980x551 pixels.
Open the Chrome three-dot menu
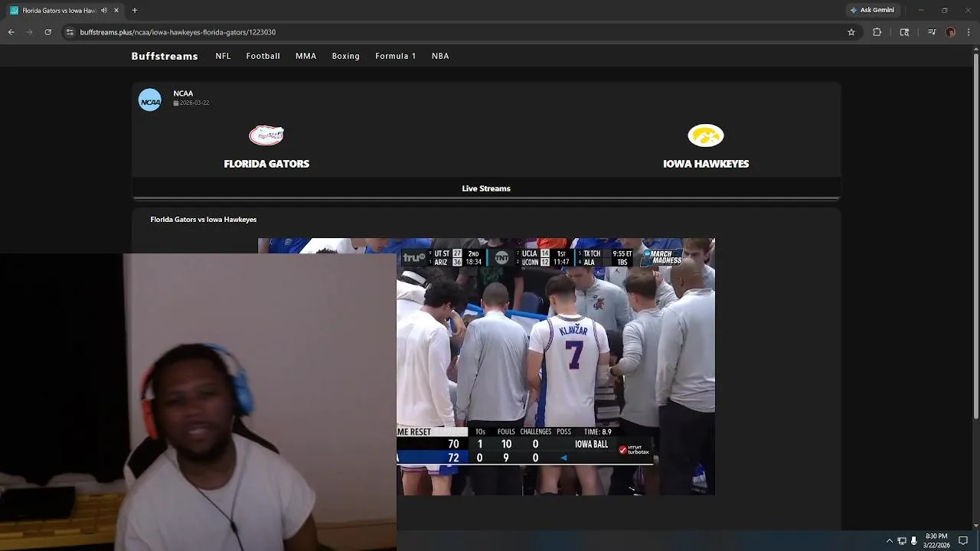click(x=969, y=32)
